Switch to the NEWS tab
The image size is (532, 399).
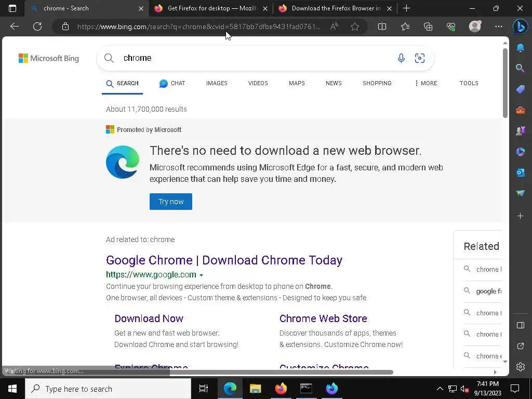point(334,83)
